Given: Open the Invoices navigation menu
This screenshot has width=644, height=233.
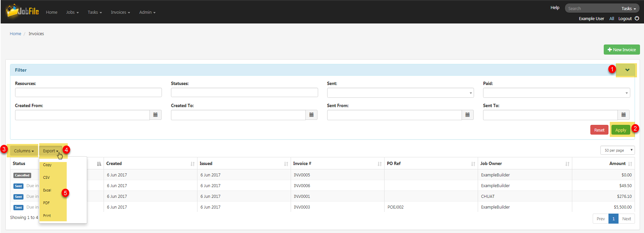Looking at the screenshot, I should (x=120, y=12).
